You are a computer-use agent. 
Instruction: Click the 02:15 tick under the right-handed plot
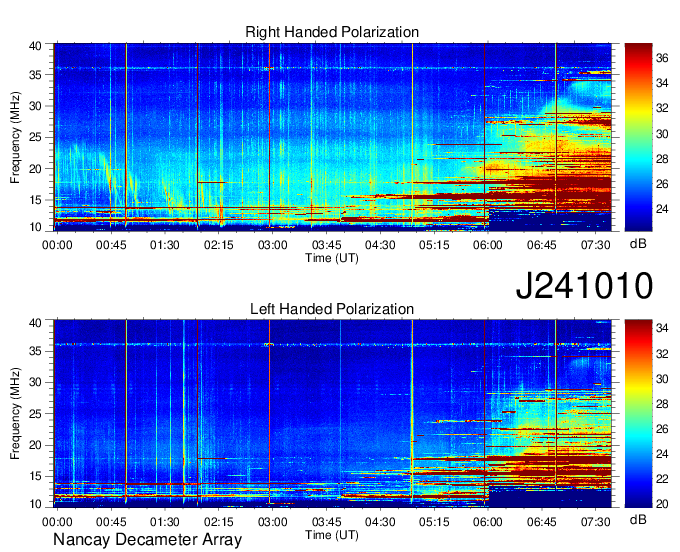[x=219, y=245]
